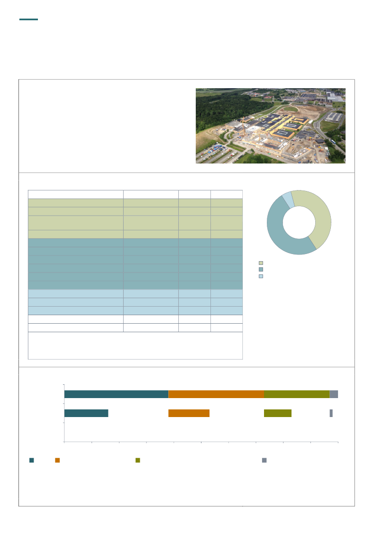Click gray bar chart legend swatch

[x=264, y=460]
